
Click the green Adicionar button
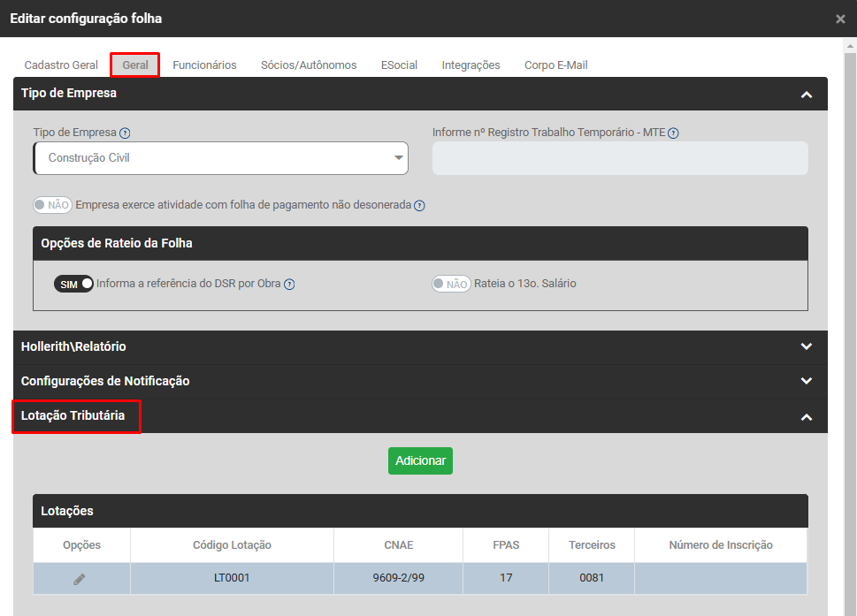click(x=420, y=461)
